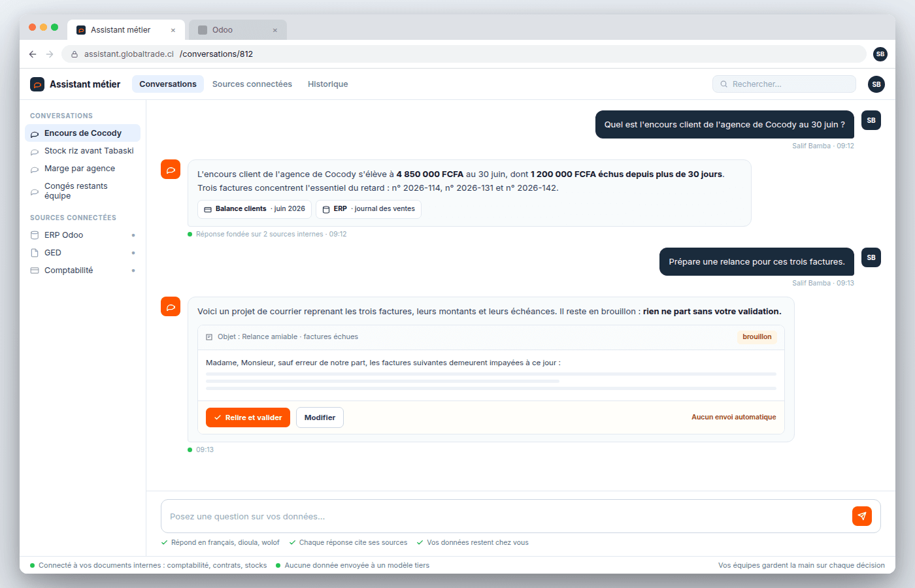Click the ERP Odoo status dot

[133, 235]
